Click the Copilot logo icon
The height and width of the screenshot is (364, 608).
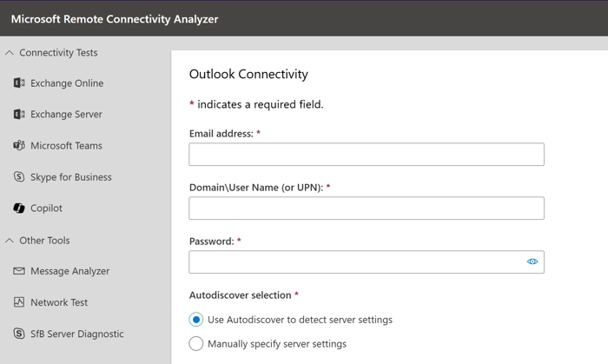coord(19,208)
